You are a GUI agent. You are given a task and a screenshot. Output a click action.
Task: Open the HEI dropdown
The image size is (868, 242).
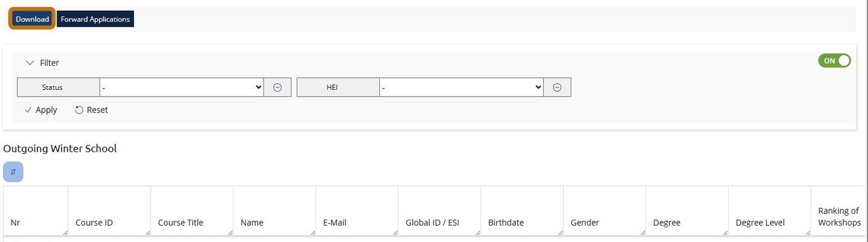click(461, 88)
